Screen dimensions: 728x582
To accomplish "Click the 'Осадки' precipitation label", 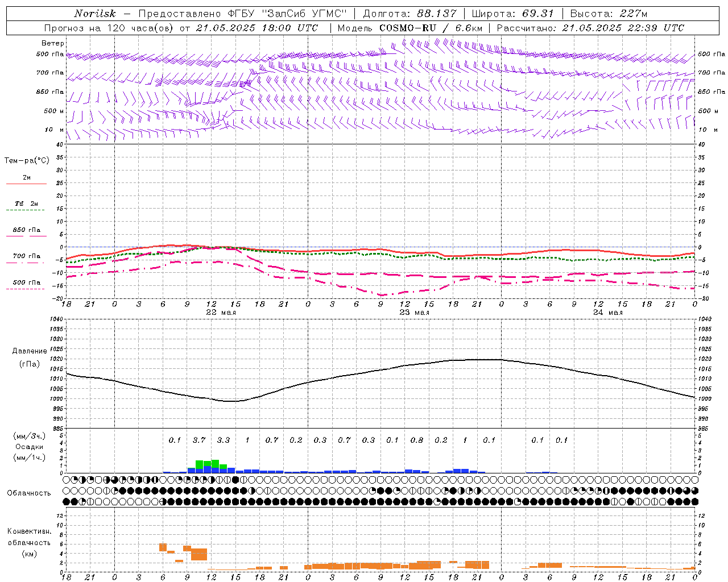I will [x=30, y=447].
